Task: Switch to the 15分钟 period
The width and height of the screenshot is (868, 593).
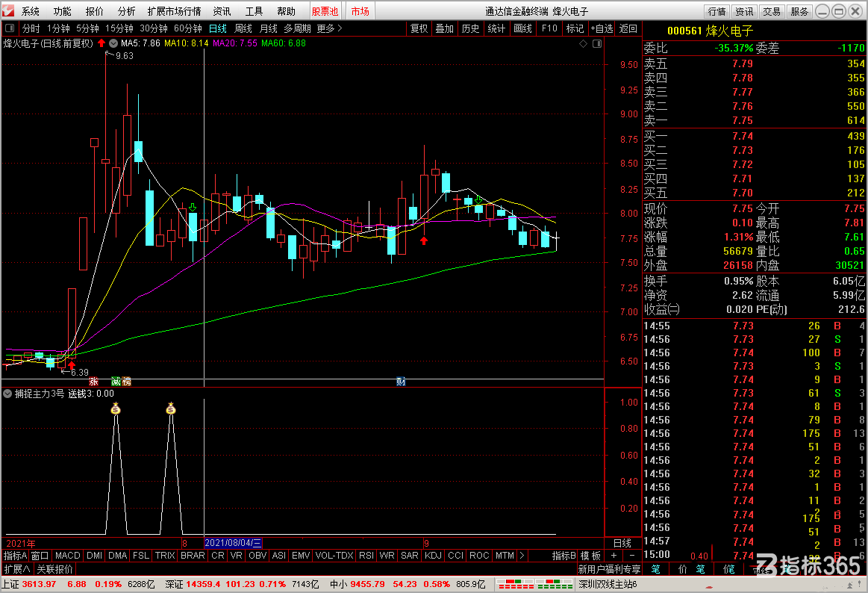Action: (119, 28)
